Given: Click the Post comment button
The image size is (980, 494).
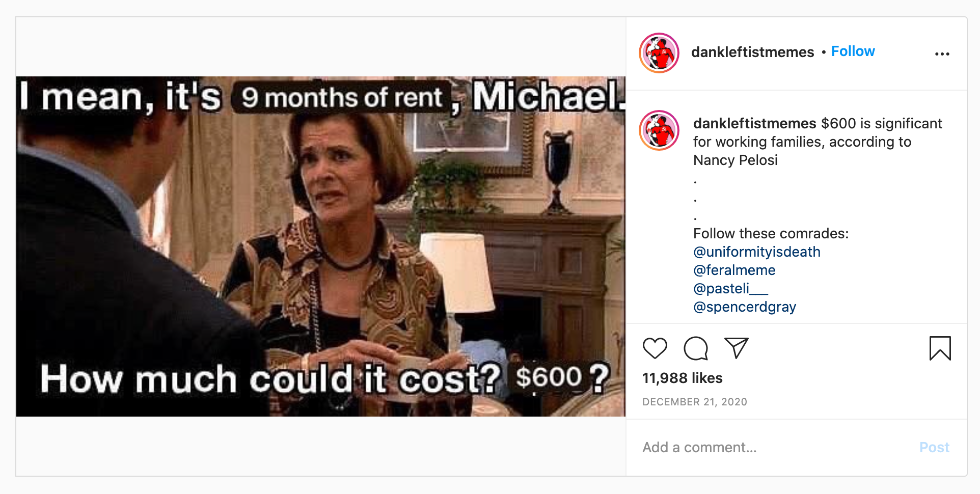Looking at the screenshot, I should (934, 447).
